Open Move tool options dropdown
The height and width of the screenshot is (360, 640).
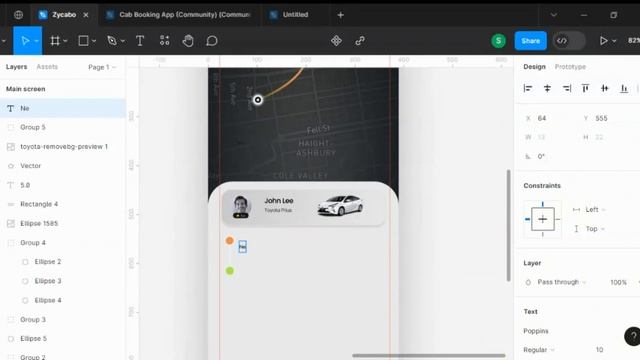[x=36, y=41]
